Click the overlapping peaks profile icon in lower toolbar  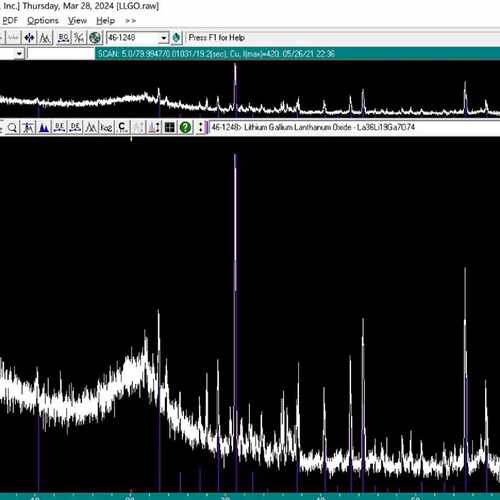pos(91,127)
